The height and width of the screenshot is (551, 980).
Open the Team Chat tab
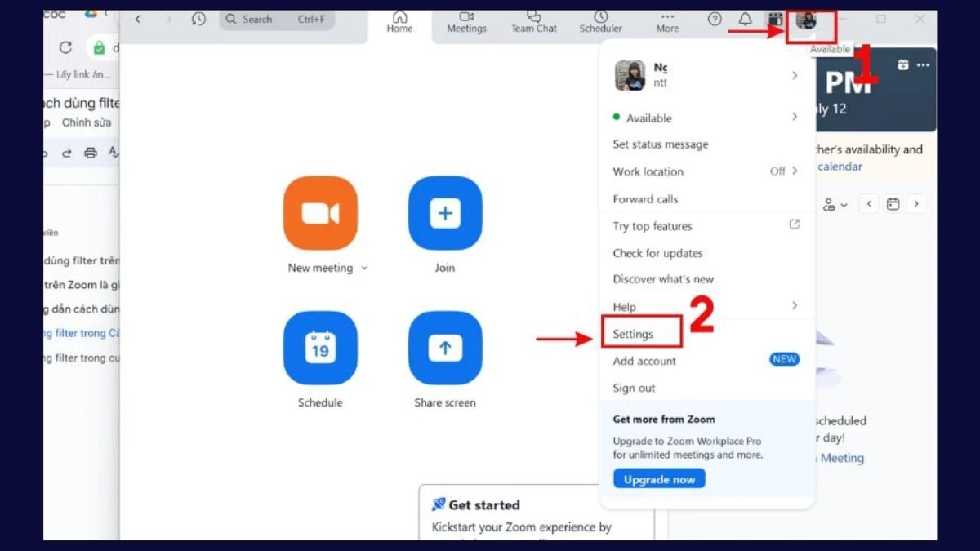pos(534,22)
